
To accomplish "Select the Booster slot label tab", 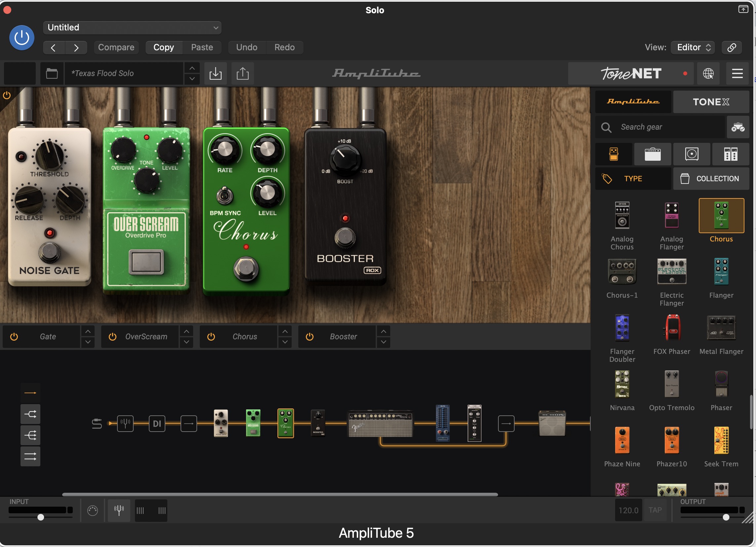I will tap(343, 337).
